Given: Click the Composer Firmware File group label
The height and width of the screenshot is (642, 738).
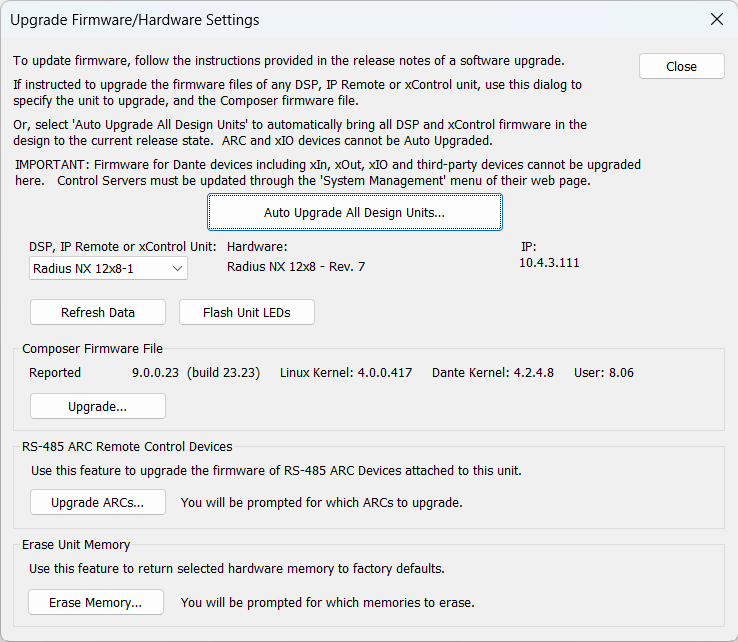Looking at the screenshot, I should 92,349.
